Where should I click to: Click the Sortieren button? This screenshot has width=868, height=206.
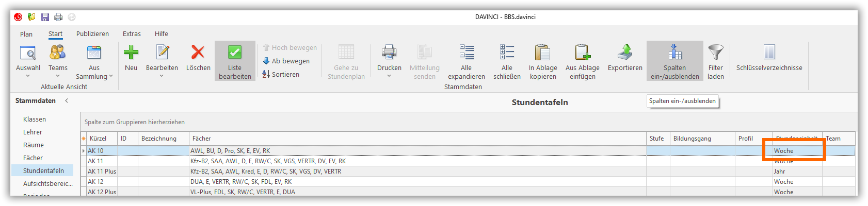click(281, 75)
